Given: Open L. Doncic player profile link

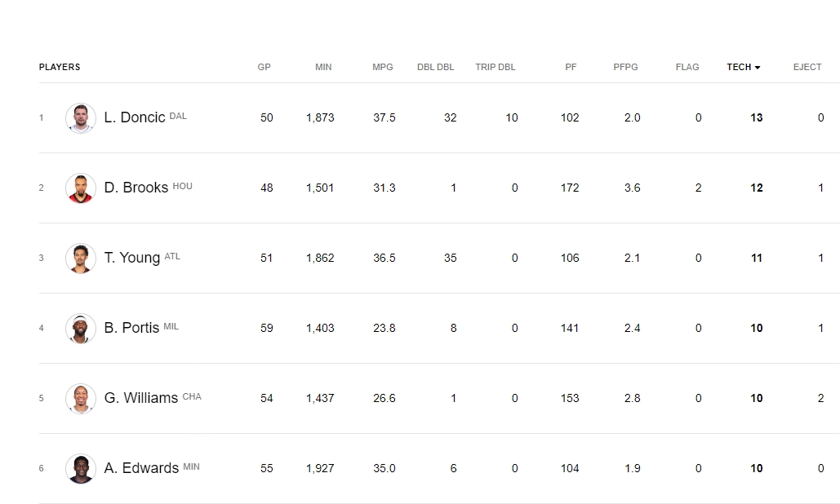Looking at the screenshot, I should pos(135,117).
